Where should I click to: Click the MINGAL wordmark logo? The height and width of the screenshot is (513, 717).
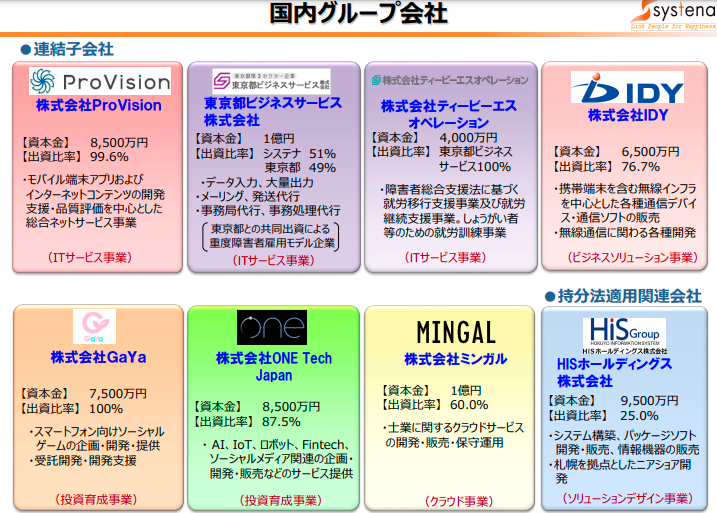click(x=456, y=332)
